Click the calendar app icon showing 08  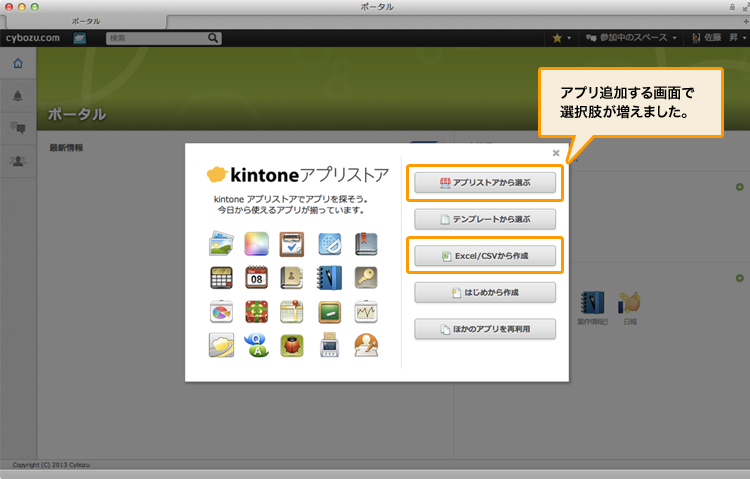[257, 277]
